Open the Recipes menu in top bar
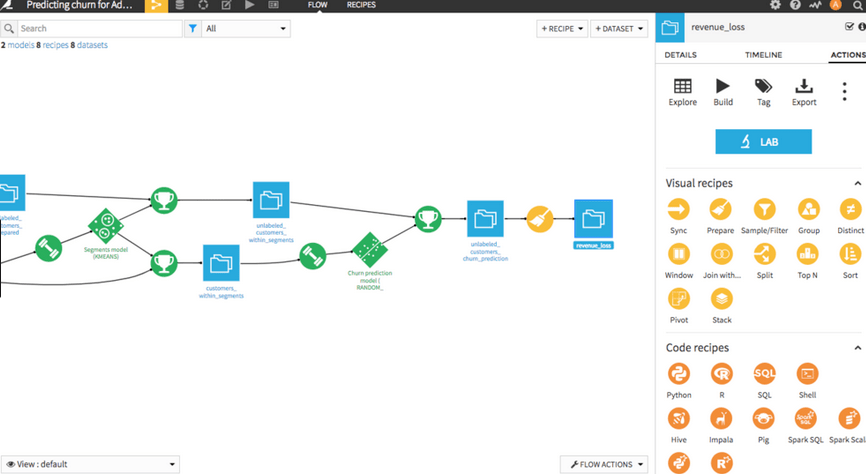This screenshot has height=474, width=866. pyautogui.click(x=361, y=5)
